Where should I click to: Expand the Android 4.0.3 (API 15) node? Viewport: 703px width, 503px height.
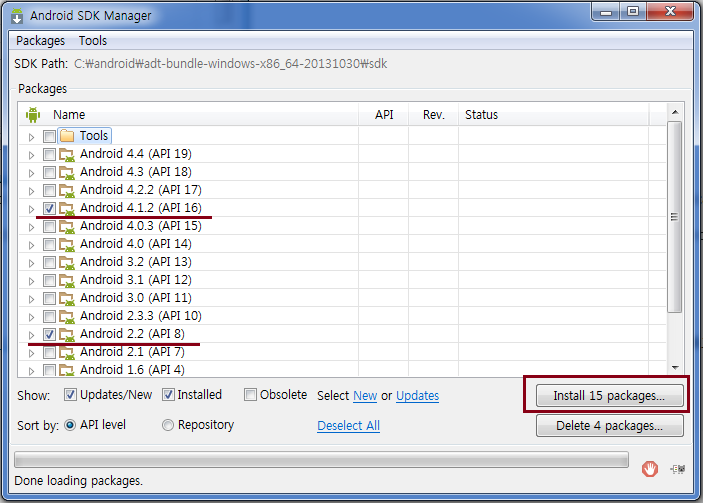pyautogui.click(x=31, y=227)
